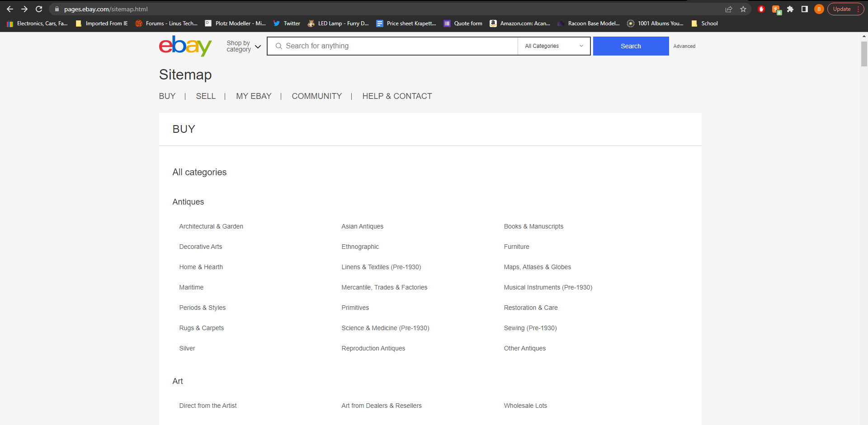Jump to the COMMUNITY sitemap section
Image resolution: width=868 pixels, height=425 pixels.
tap(316, 96)
